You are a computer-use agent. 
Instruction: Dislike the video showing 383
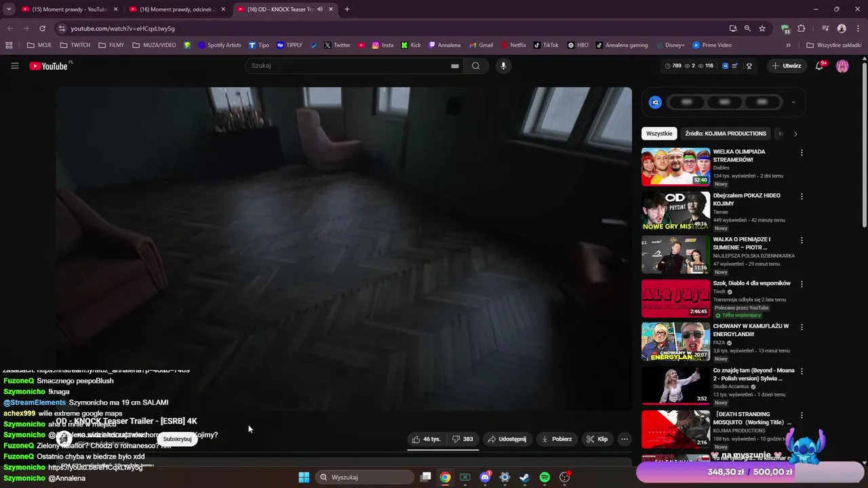(462, 439)
